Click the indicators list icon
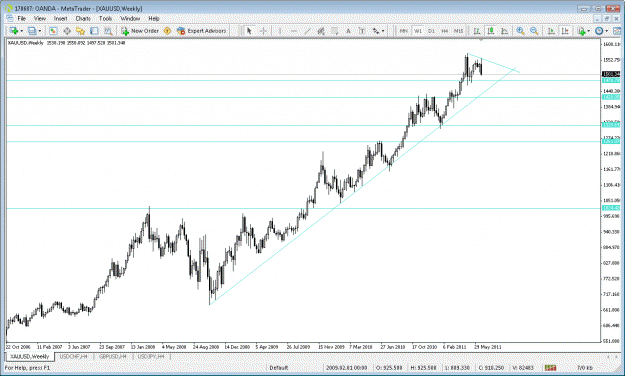Image resolution: width=625 pixels, height=376 pixels. point(581,31)
